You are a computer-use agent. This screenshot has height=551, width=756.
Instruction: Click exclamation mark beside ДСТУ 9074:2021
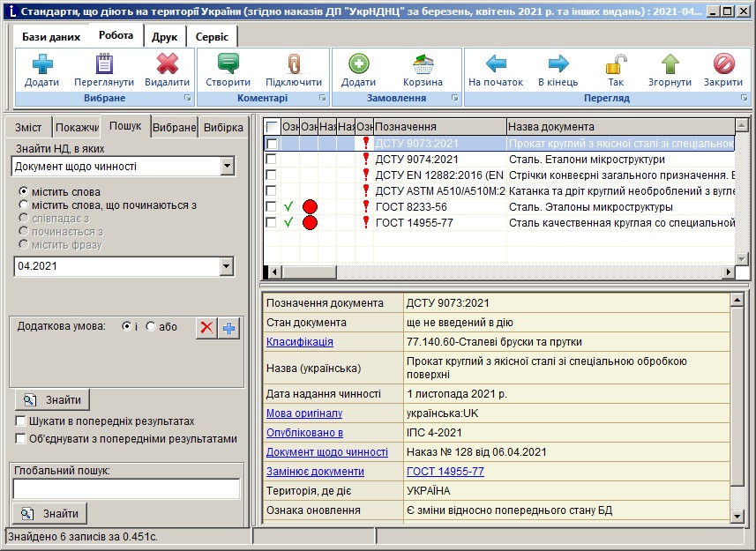tap(366, 159)
